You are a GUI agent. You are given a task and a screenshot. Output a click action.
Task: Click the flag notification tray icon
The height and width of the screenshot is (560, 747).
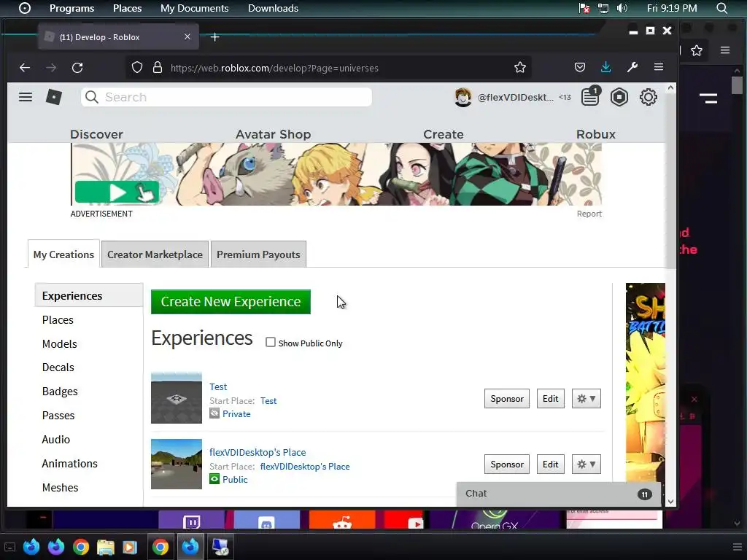click(x=584, y=8)
